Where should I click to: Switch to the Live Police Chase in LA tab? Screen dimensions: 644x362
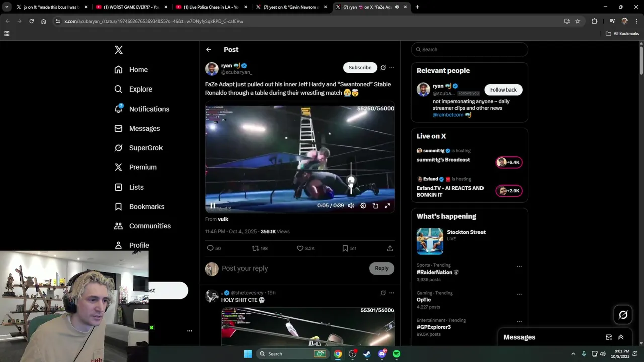coord(211,7)
